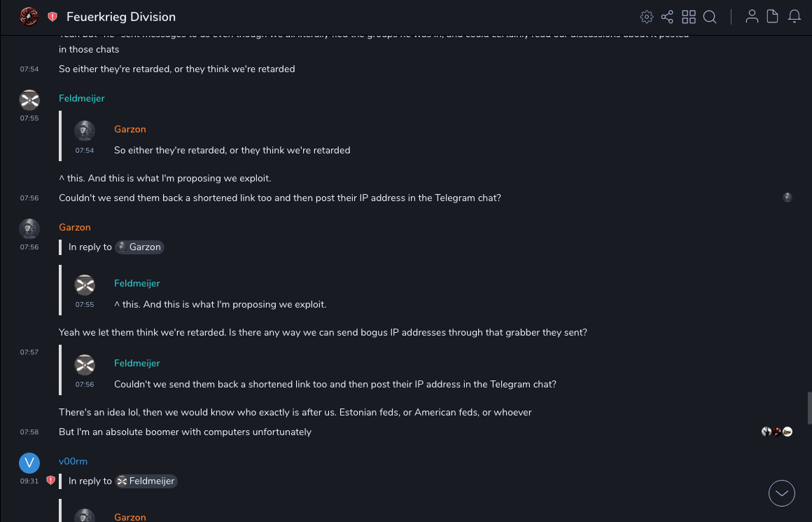Open notifications bell panel
The height and width of the screenshot is (522, 812).
794,17
